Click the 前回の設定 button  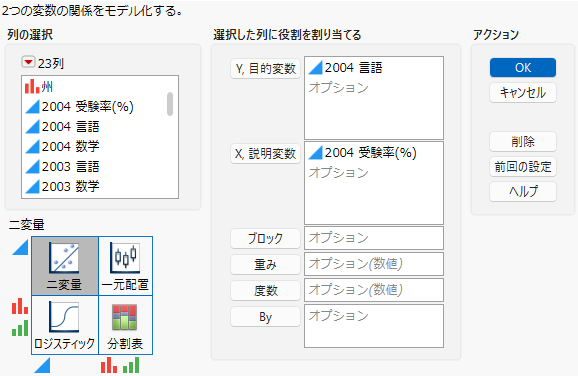click(523, 167)
